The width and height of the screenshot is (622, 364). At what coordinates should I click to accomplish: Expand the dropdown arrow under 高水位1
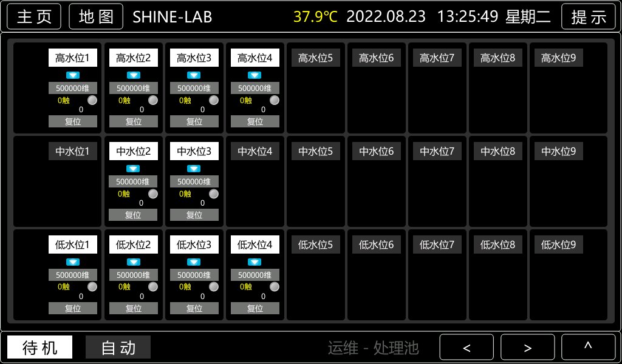[x=73, y=75]
